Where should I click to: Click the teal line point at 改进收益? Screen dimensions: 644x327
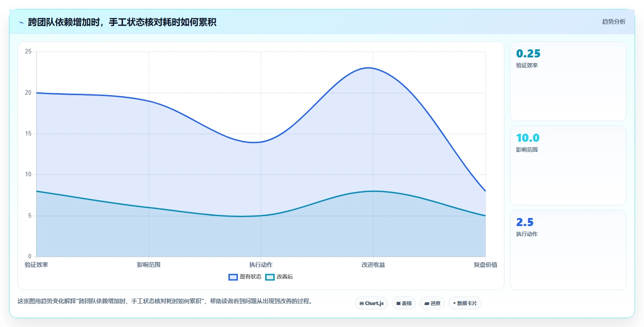(373, 191)
